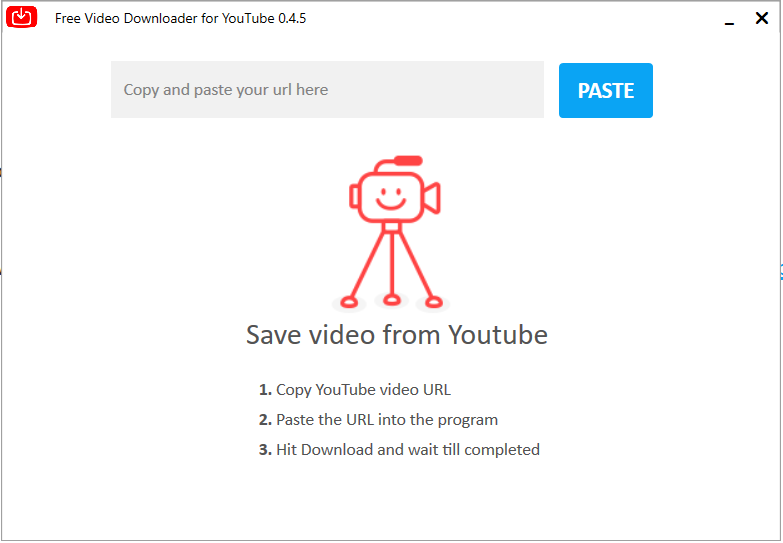Click the red handle on top of the camera
This screenshot has width=783, height=543.
pos(407,160)
